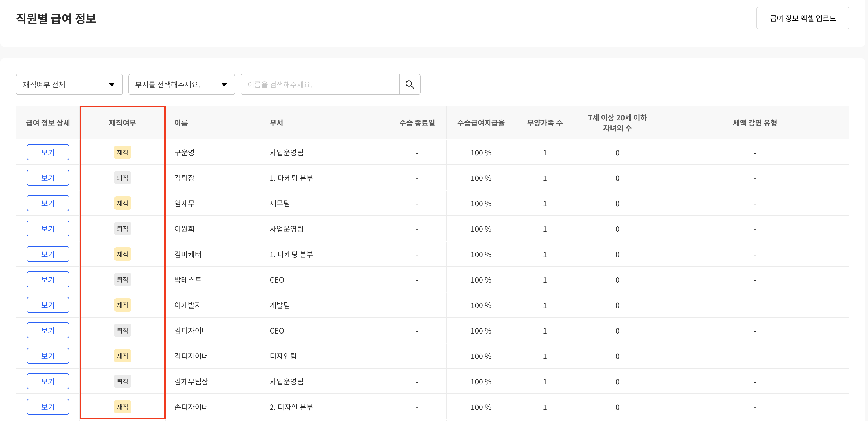Open 보기 for 김팀장
The image size is (868, 421).
click(48, 178)
